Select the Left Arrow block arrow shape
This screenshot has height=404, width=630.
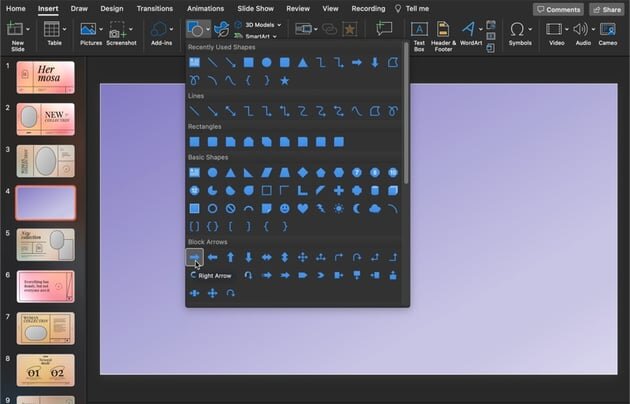pyautogui.click(x=212, y=257)
